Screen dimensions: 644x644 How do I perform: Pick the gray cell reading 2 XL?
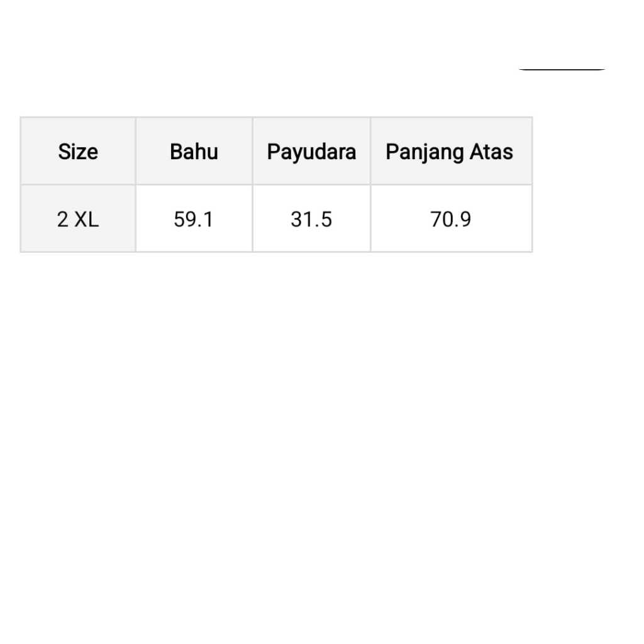[78, 219]
